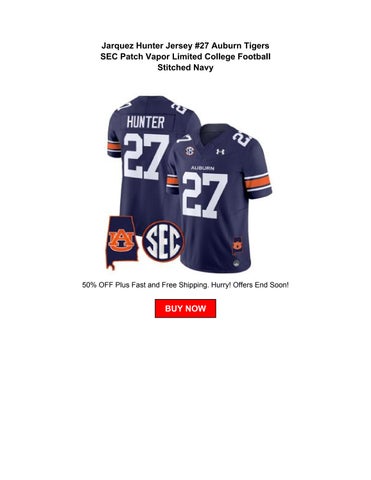Click the HUNTER nameplate on back jersey
This screenshot has width=371, height=480.
coord(145,122)
